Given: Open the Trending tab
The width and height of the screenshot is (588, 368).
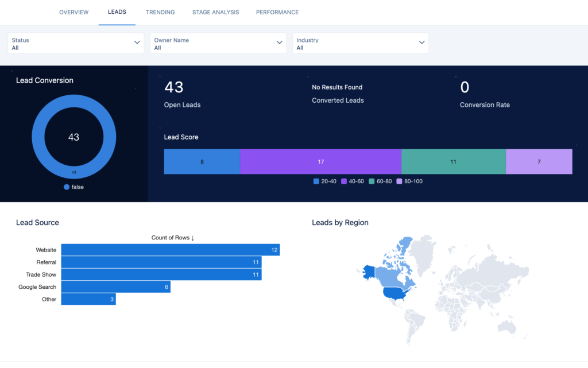Looking at the screenshot, I should pos(160,12).
